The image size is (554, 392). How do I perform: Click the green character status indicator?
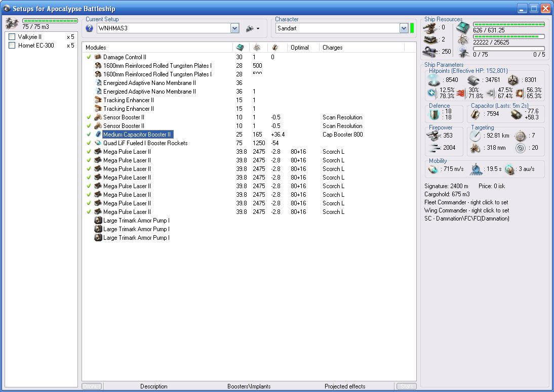412,28
